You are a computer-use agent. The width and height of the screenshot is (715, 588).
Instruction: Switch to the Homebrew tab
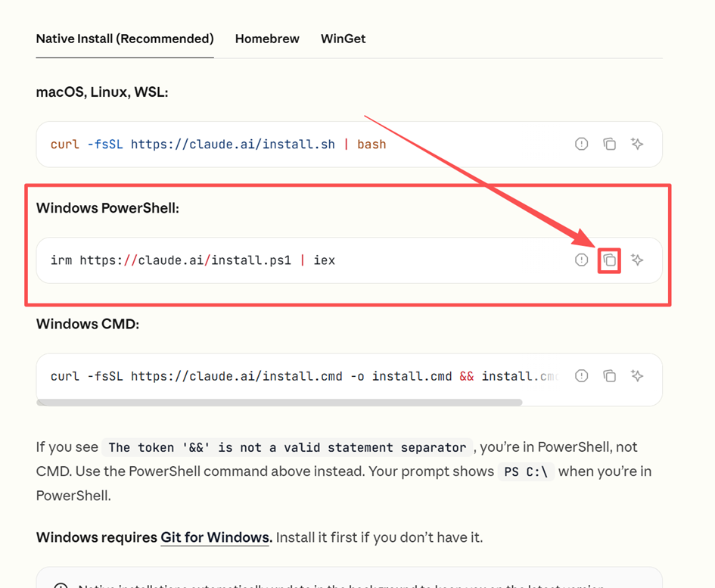point(267,39)
